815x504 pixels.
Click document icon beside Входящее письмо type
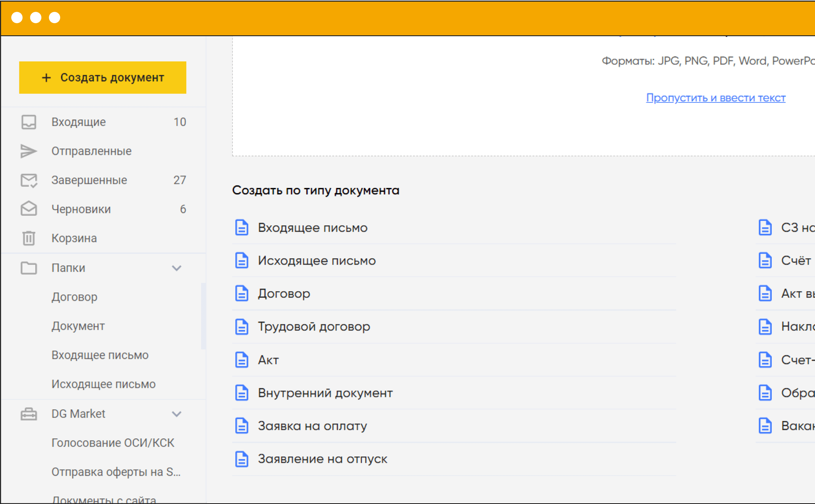point(242,228)
